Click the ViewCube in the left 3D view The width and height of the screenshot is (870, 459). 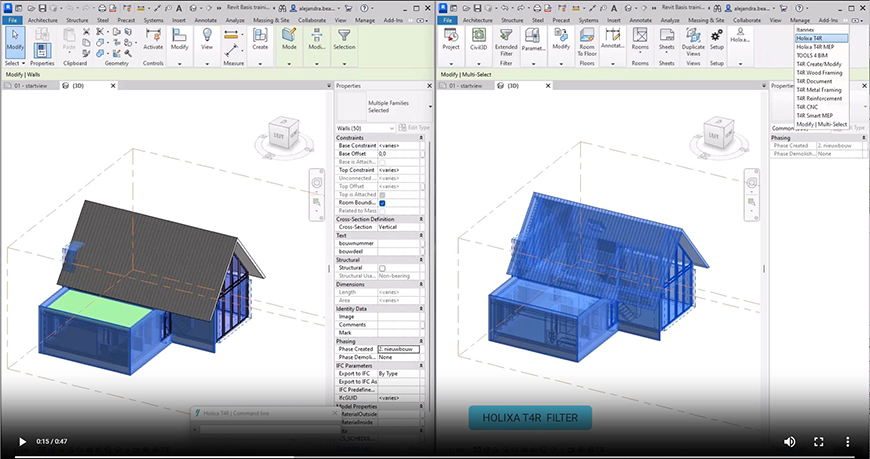284,134
